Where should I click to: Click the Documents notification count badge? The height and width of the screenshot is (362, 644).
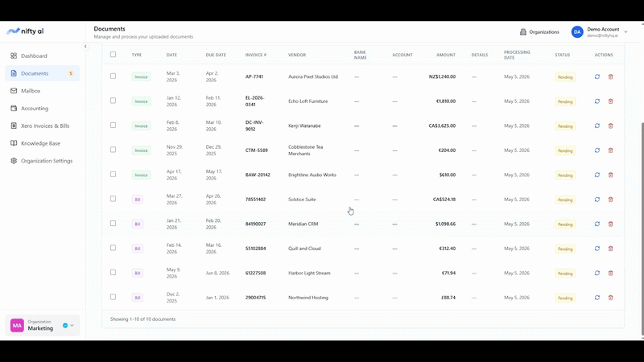tap(71, 73)
